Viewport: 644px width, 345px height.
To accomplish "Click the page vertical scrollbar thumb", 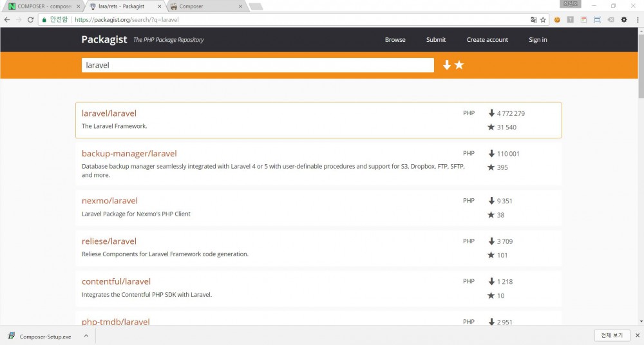I will (640, 66).
